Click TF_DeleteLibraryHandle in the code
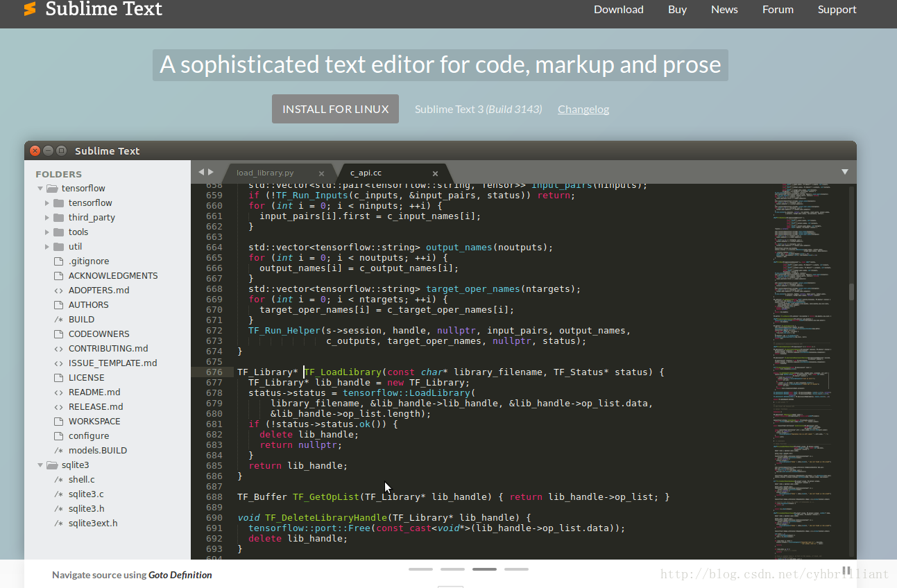This screenshot has width=897, height=588. coord(326,518)
